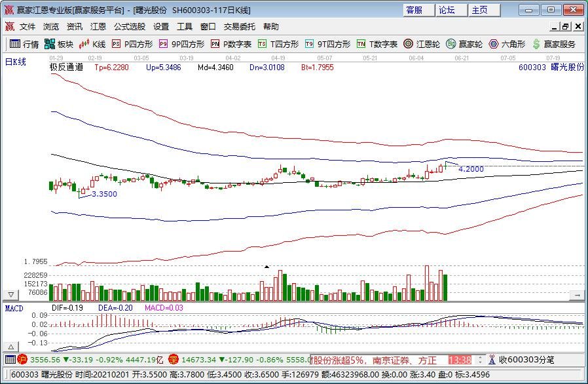The width and height of the screenshot is (588, 384).
Task: Open the 行情 quotes toolbar item
Action: [x=24, y=45]
